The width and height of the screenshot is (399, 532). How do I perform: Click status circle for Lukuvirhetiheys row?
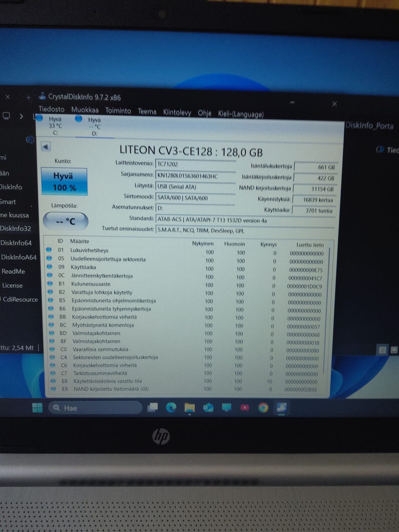tap(49, 250)
